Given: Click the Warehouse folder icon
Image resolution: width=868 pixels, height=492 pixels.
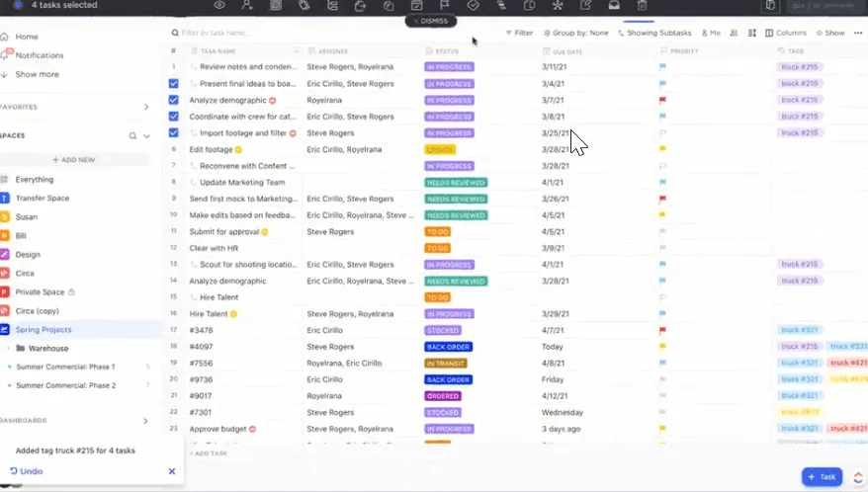Looking at the screenshot, I should click(21, 348).
